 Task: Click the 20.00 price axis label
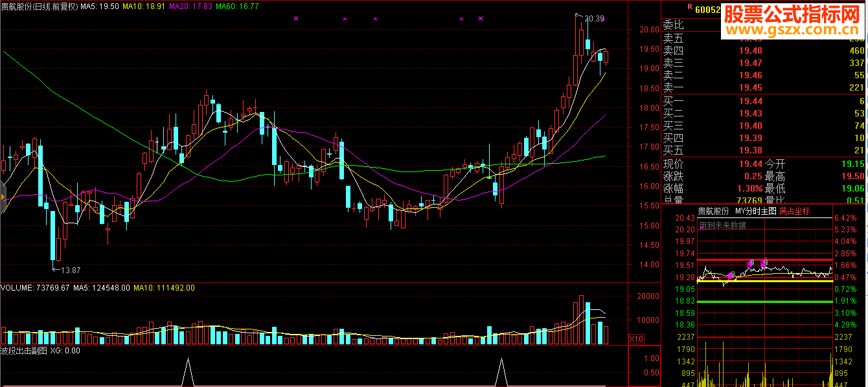(650, 30)
